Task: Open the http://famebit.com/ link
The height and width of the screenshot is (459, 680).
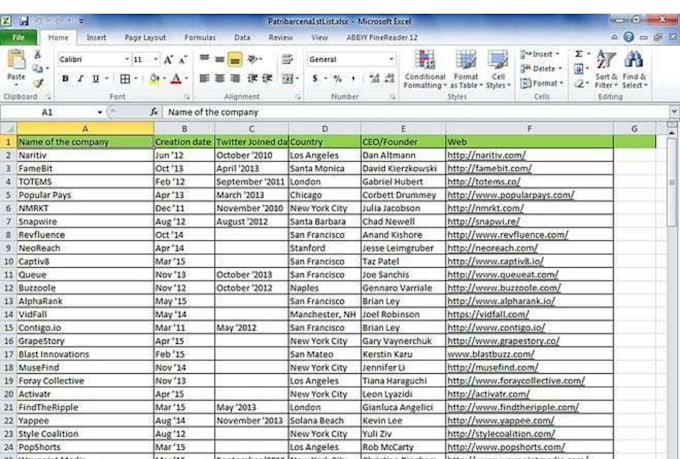Action: 489,168
